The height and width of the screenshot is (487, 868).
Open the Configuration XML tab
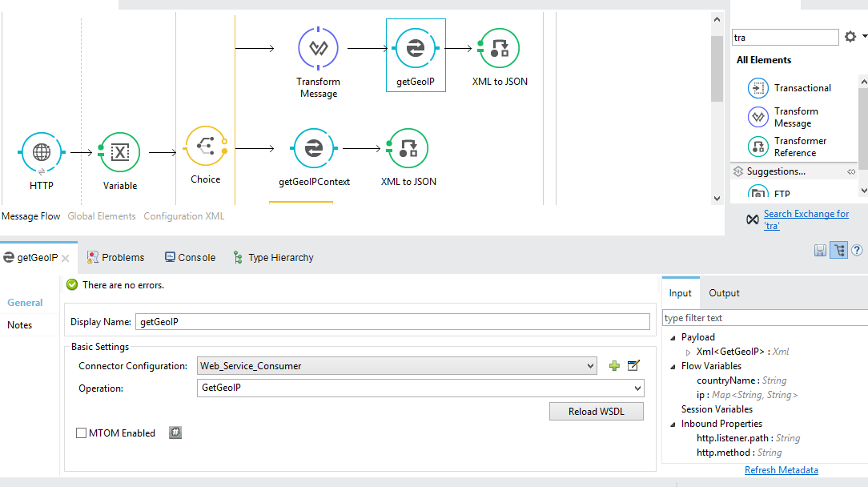(x=183, y=216)
